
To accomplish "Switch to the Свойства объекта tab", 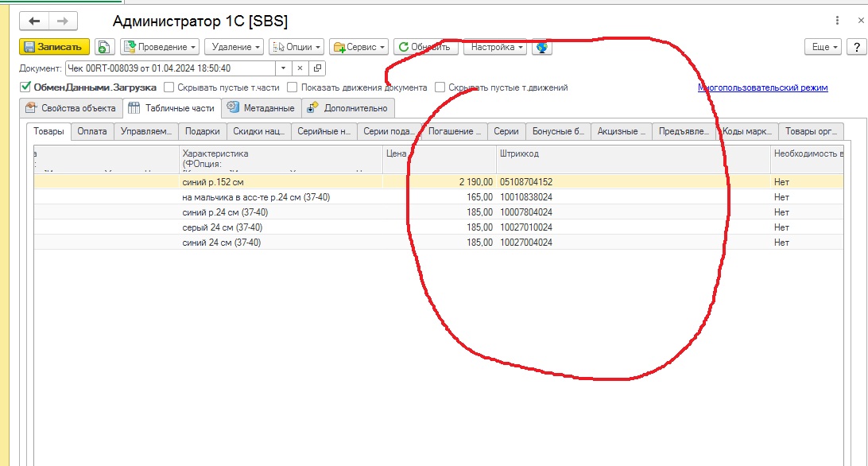I will click(x=71, y=108).
